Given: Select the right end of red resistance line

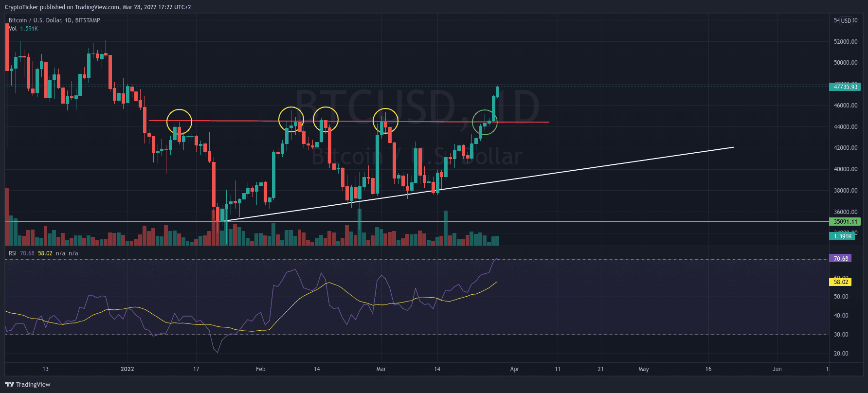Looking at the screenshot, I should coord(548,122).
